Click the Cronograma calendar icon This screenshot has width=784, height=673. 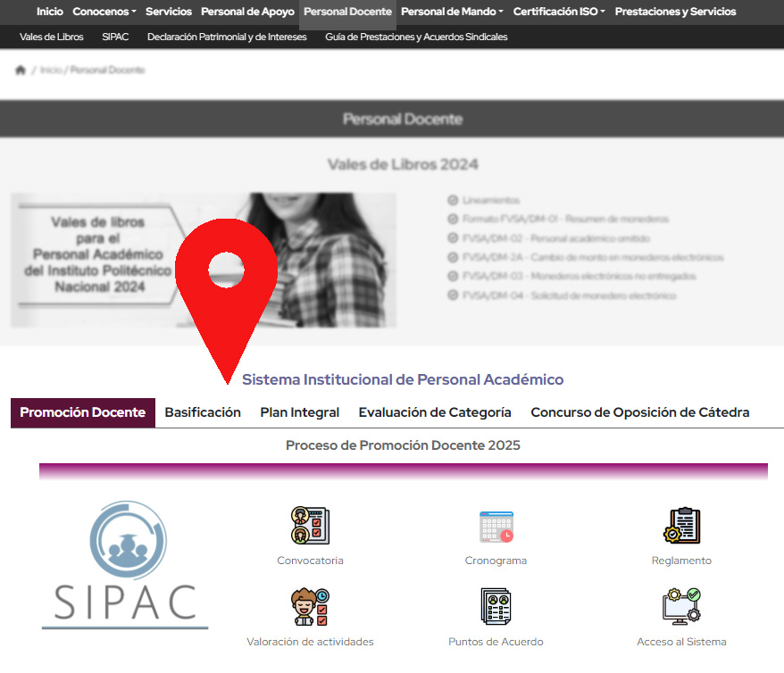click(496, 526)
